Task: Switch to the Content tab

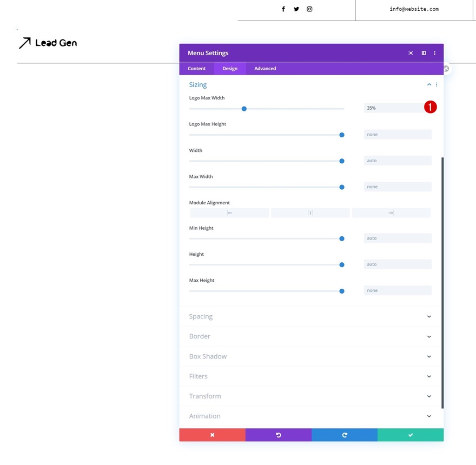Action: [x=197, y=69]
